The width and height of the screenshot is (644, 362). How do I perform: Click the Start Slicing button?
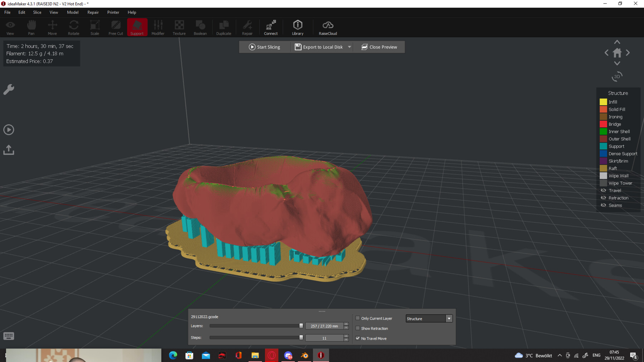point(265,47)
